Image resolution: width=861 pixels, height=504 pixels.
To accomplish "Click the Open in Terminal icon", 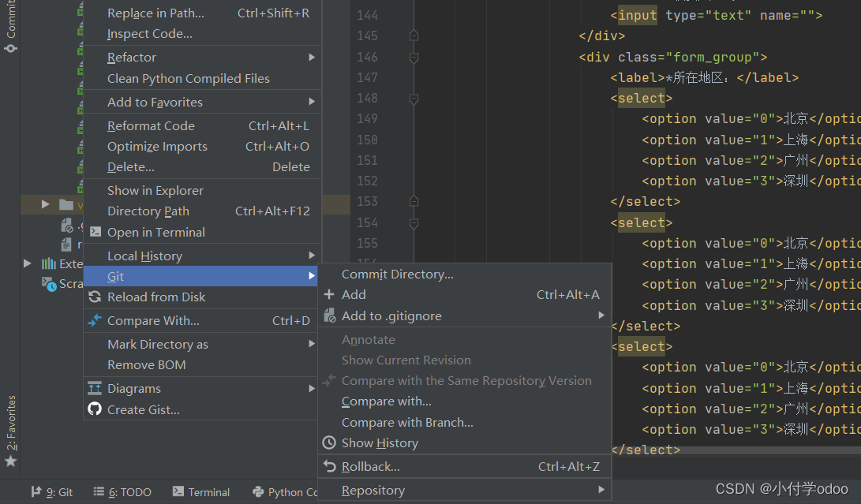I will pos(95,232).
